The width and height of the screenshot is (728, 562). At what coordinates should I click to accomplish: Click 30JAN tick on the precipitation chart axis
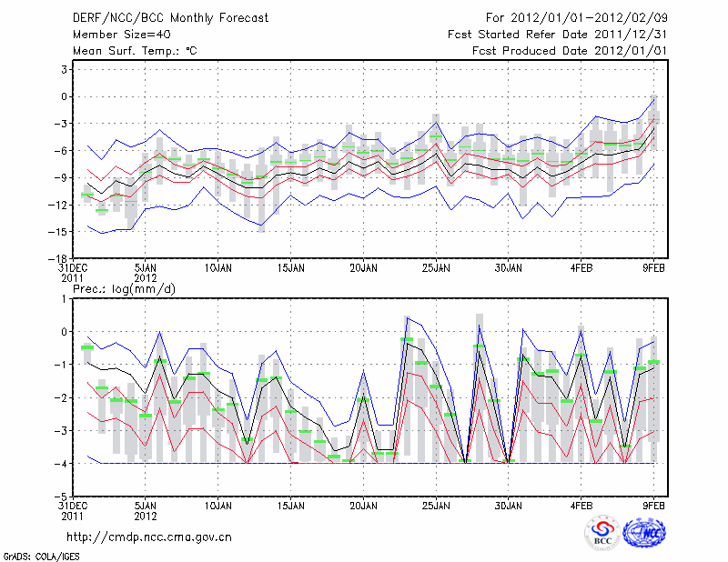click(x=509, y=504)
